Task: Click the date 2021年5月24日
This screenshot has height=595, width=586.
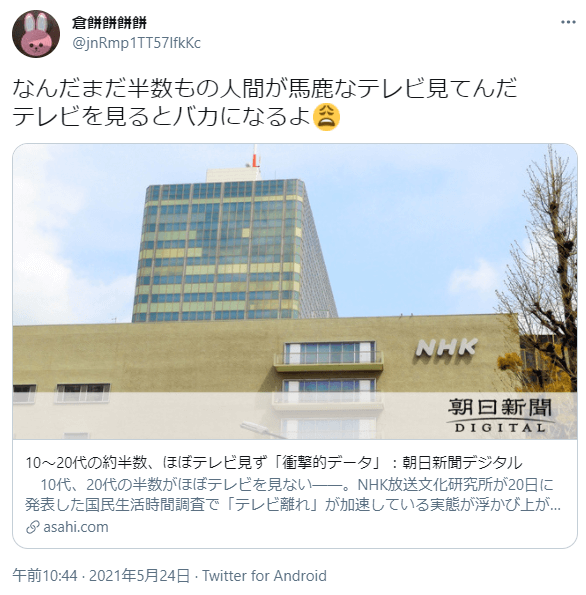Action: tap(139, 576)
